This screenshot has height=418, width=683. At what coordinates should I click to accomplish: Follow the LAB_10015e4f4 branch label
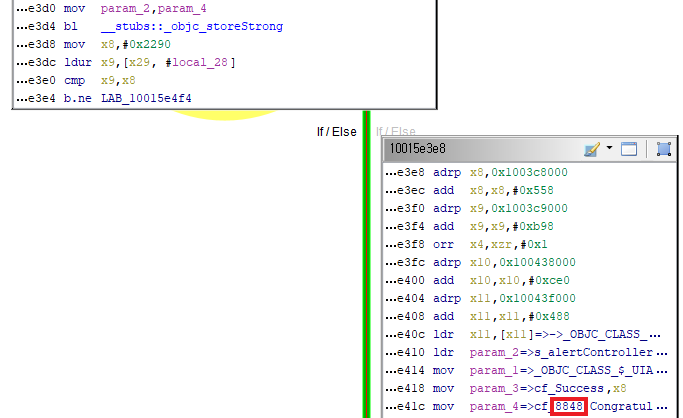pos(146,98)
